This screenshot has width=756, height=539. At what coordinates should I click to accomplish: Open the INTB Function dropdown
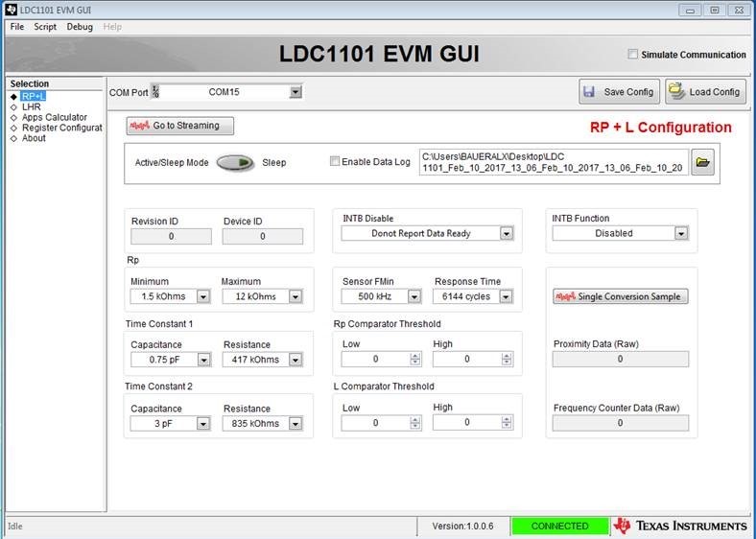coord(681,233)
